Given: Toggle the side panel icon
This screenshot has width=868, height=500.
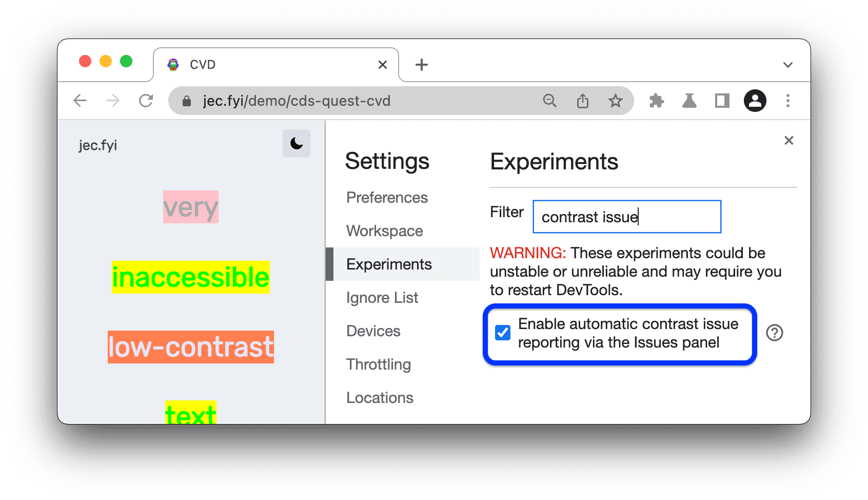Looking at the screenshot, I should 722,101.
